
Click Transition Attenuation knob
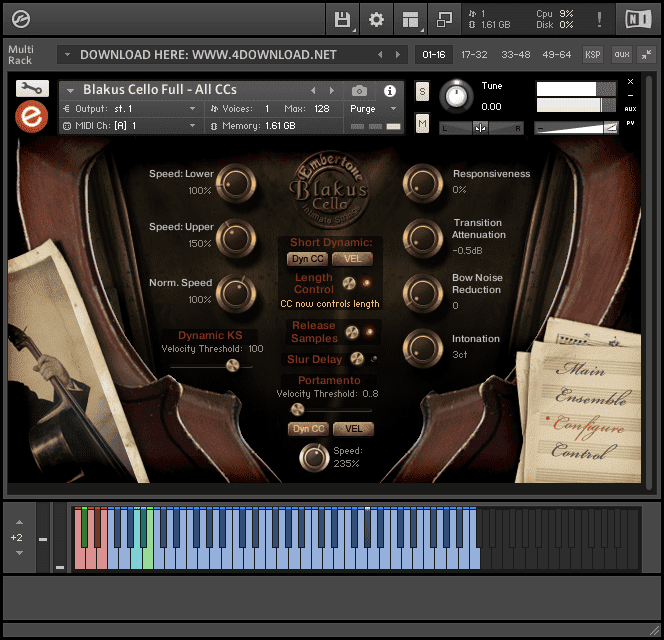(x=423, y=238)
